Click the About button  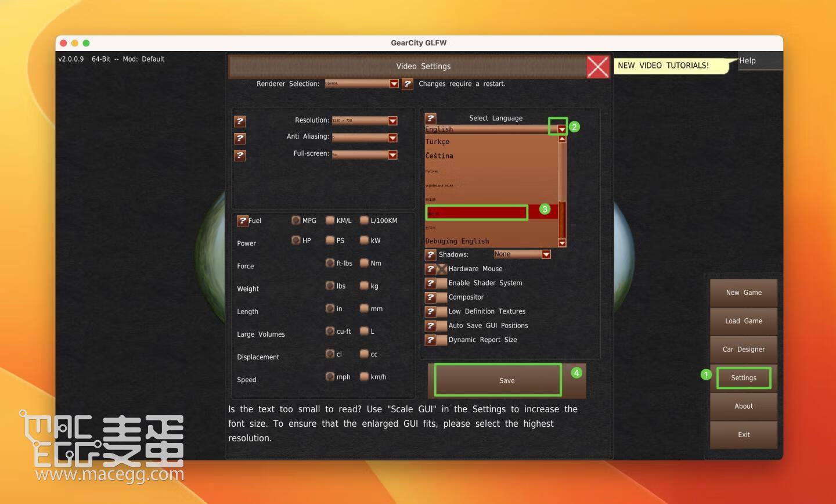(744, 406)
